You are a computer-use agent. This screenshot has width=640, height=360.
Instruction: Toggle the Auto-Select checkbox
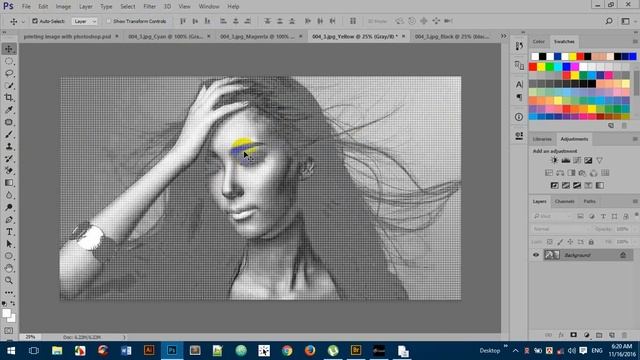(x=35, y=21)
